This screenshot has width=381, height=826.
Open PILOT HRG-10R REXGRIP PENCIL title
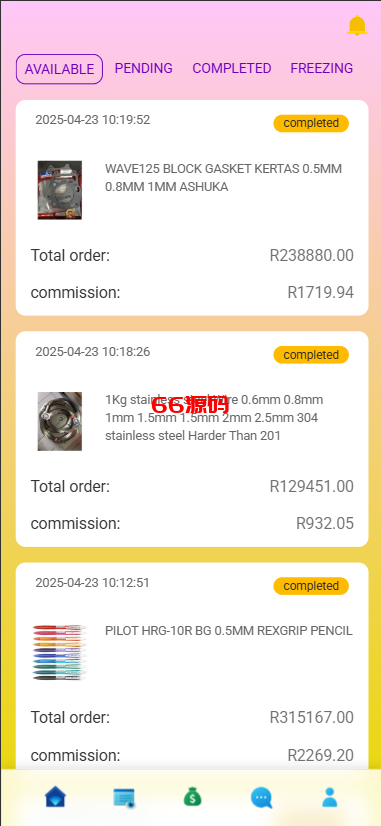click(229, 631)
